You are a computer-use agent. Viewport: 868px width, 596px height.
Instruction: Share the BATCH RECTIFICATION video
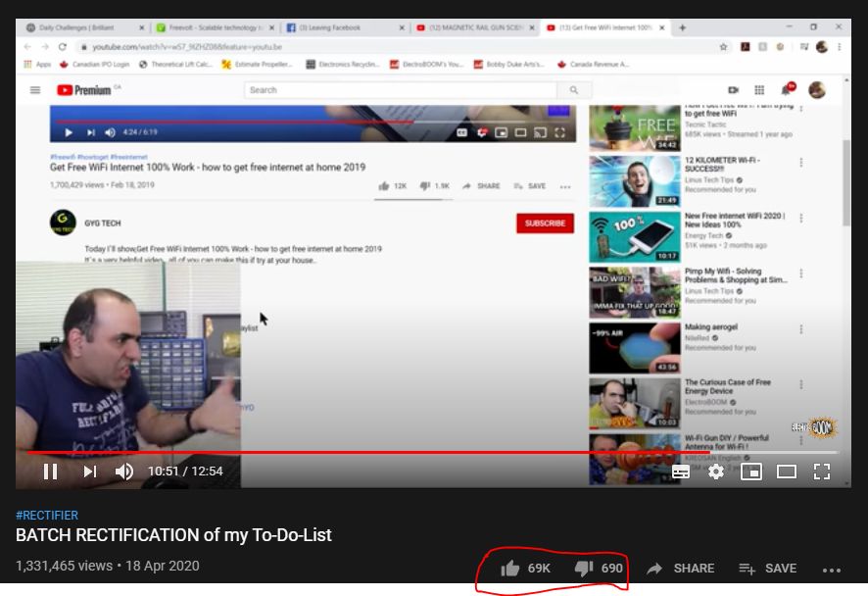681,569
